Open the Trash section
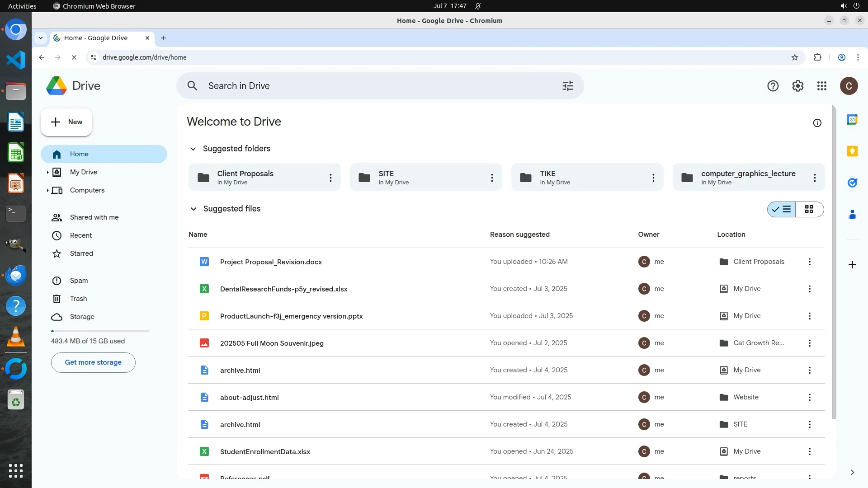The width and height of the screenshot is (868, 488). pyautogui.click(x=78, y=299)
